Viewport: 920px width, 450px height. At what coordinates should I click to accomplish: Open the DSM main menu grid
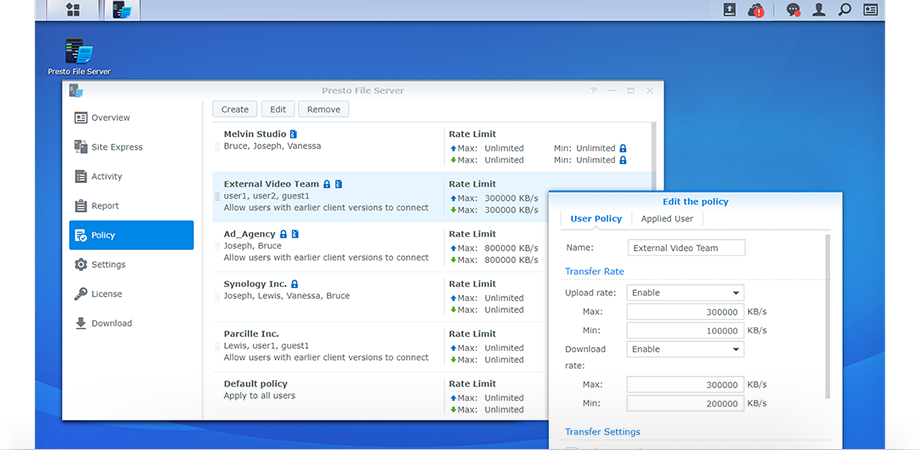[73, 10]
